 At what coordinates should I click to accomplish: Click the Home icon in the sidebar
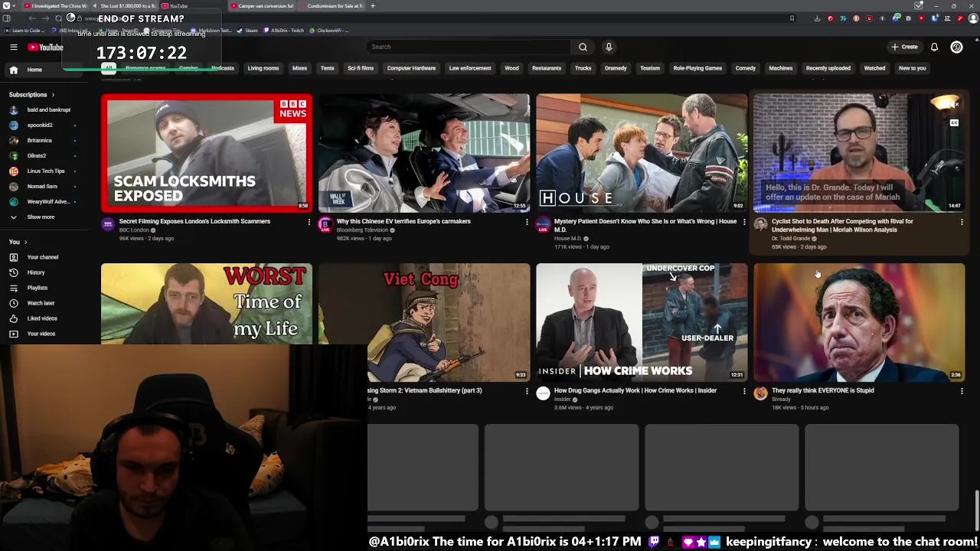(x=13, y=70)
